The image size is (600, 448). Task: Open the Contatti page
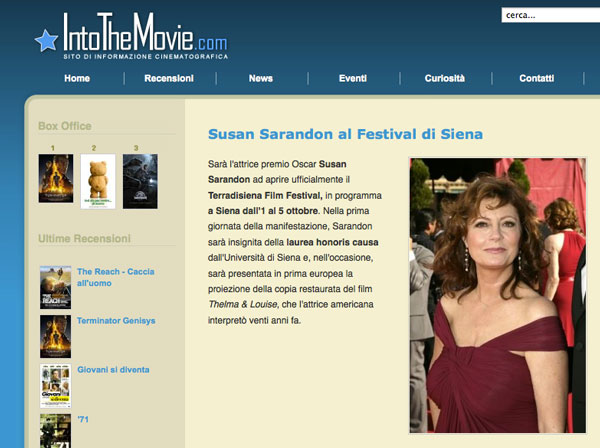pyautogui.click(x=536, y=78)
